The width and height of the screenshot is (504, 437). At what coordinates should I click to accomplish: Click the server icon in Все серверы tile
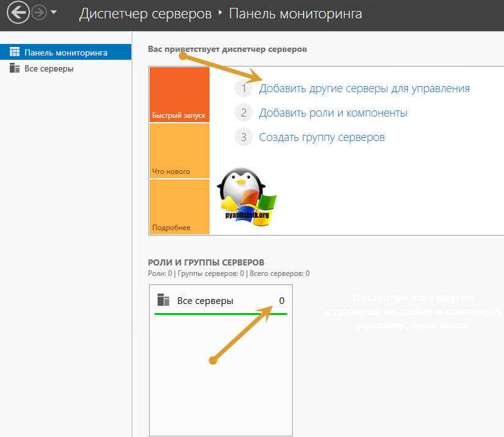point(163,300)
